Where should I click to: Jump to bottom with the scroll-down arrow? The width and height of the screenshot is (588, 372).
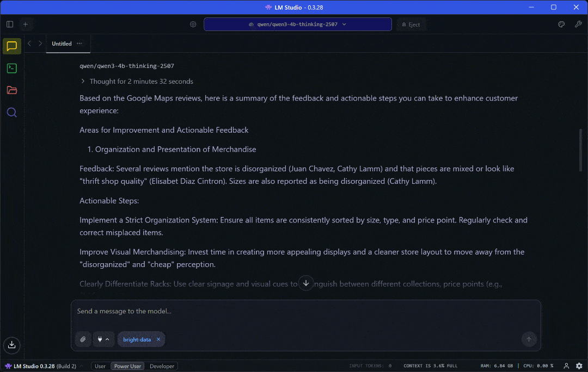coord(306,283)
